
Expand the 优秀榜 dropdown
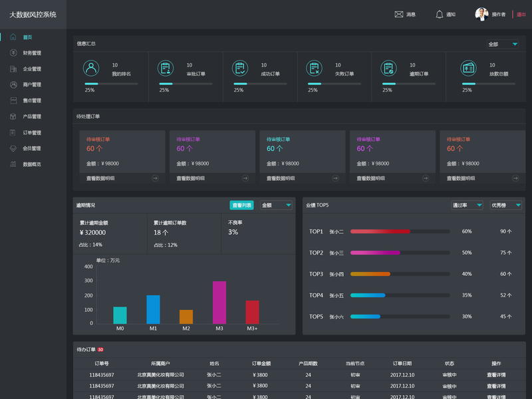coord(506,205)
